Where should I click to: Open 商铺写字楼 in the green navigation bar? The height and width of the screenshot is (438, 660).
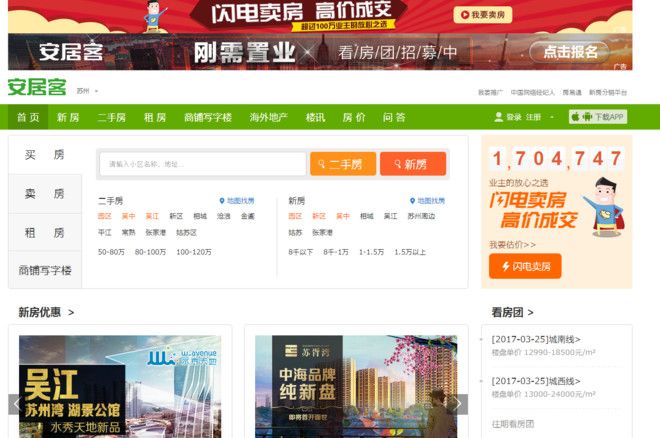208,117
